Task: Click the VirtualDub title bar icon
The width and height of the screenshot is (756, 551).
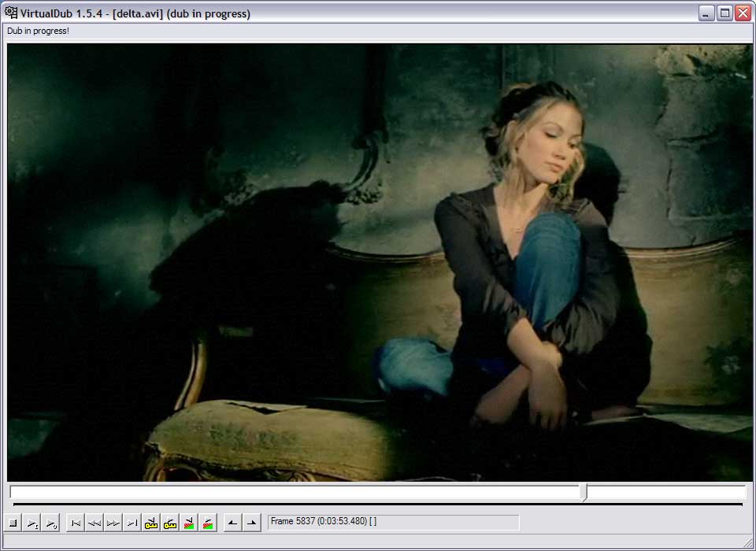Action: (10, 13)
